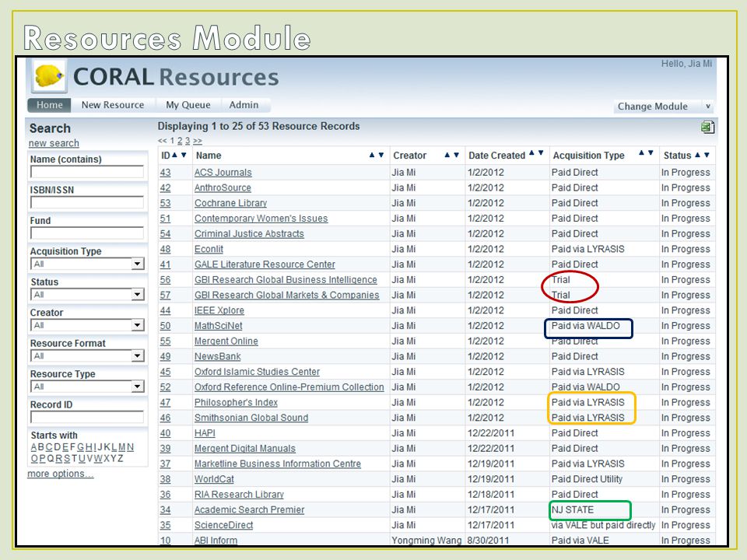The image size is (747, 560).
Task: Open the Creator search dropdown
Action: click(x=88, y=325)
